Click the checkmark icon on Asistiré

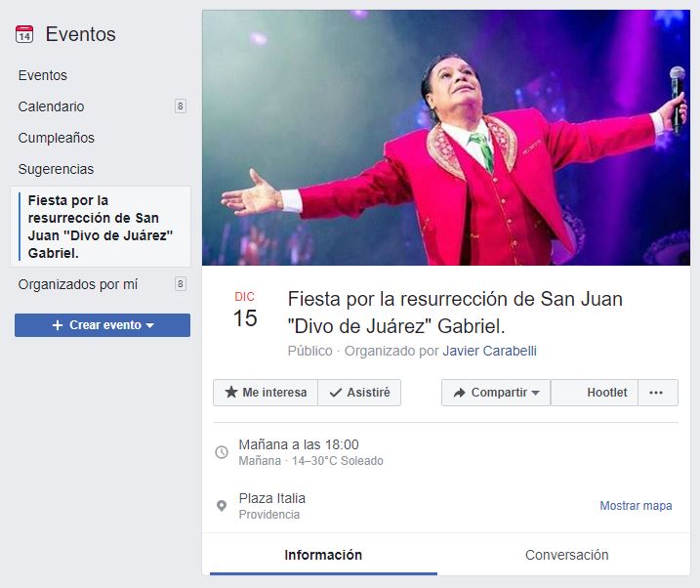(335, 393)
